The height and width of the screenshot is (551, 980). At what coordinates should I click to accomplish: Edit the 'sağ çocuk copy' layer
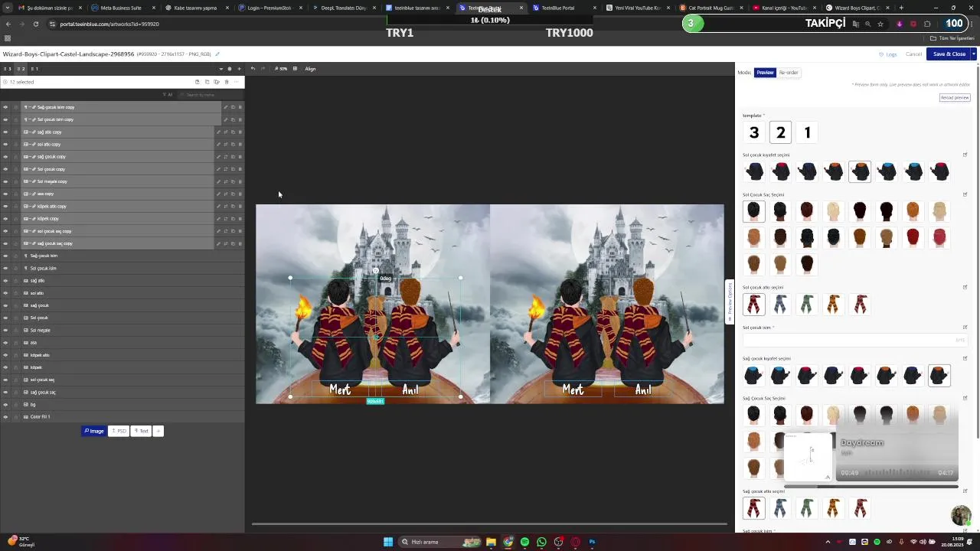(x=218, y=157)
